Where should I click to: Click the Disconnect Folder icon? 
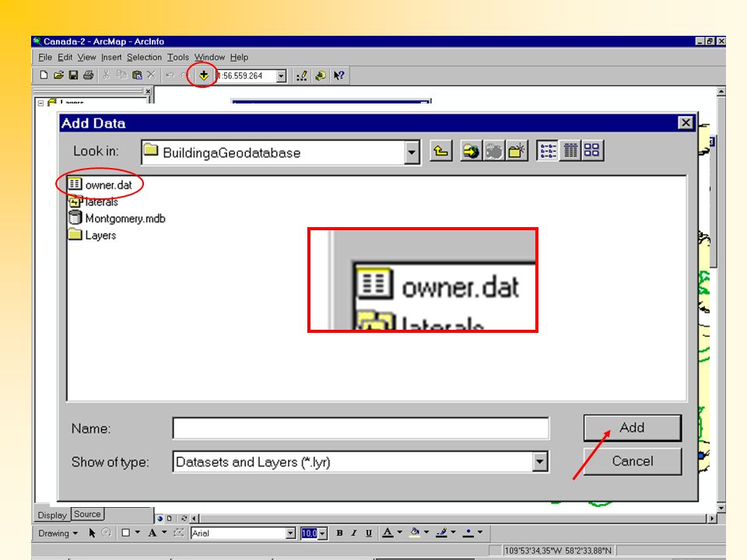point(494,152)
